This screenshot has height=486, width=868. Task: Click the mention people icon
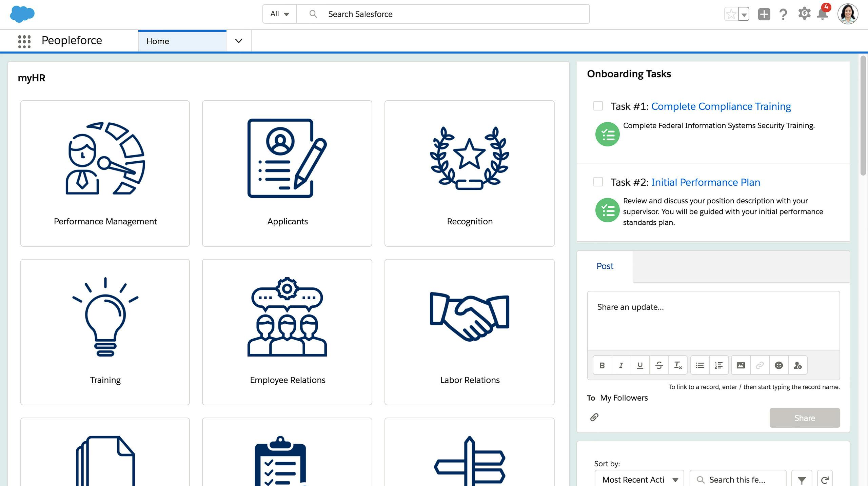[798, 365]
